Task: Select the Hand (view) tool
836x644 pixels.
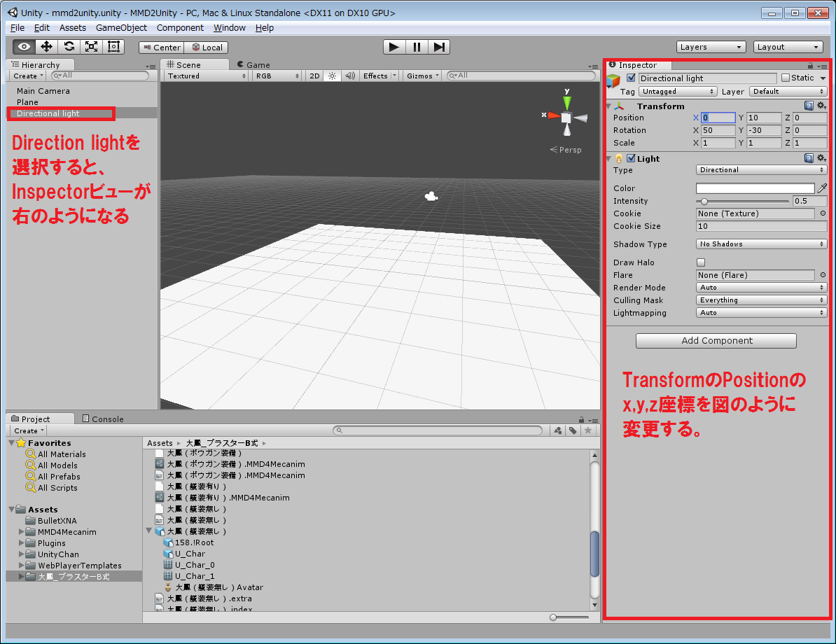Action: (x=24, y=47)
